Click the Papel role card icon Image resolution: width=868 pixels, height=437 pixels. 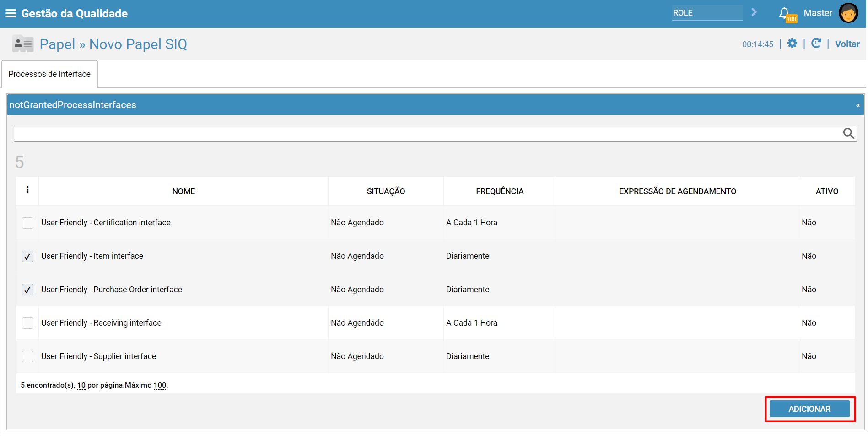pos(23,44)
